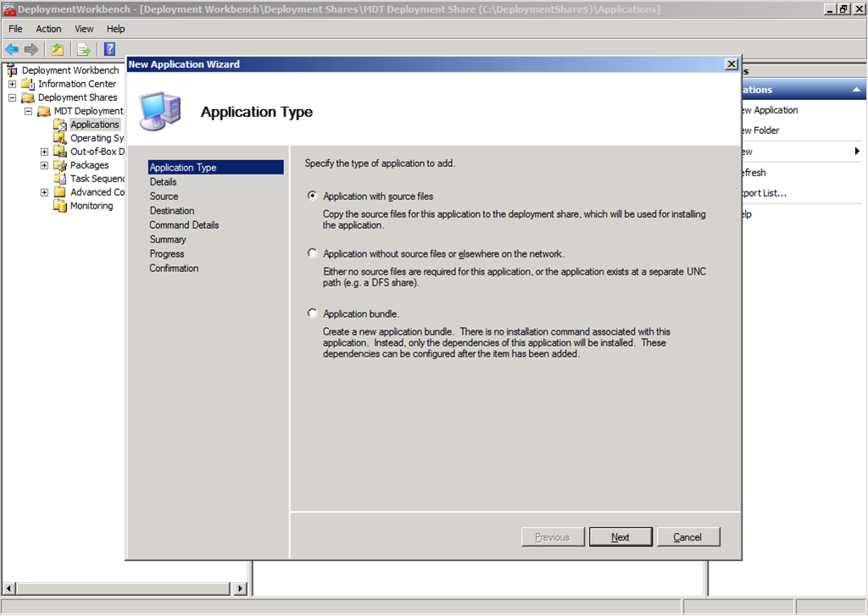This screenshot has width=868, height=616.
Task: Expand the Information Center tree node
Action: coord(12,84)
